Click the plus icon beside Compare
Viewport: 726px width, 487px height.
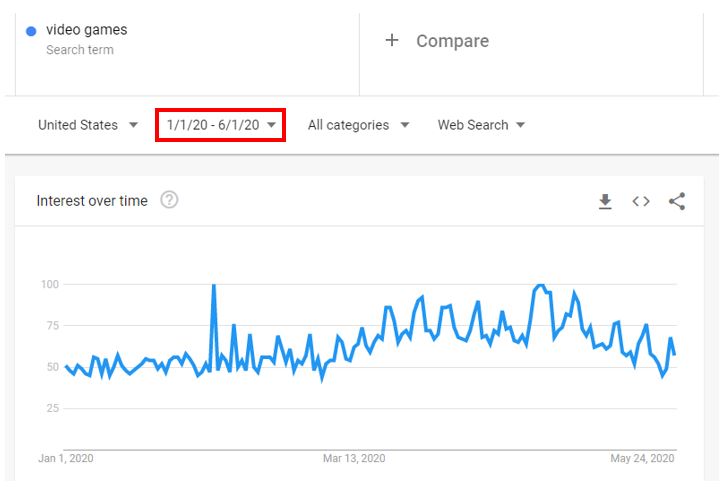click(392, 40)
